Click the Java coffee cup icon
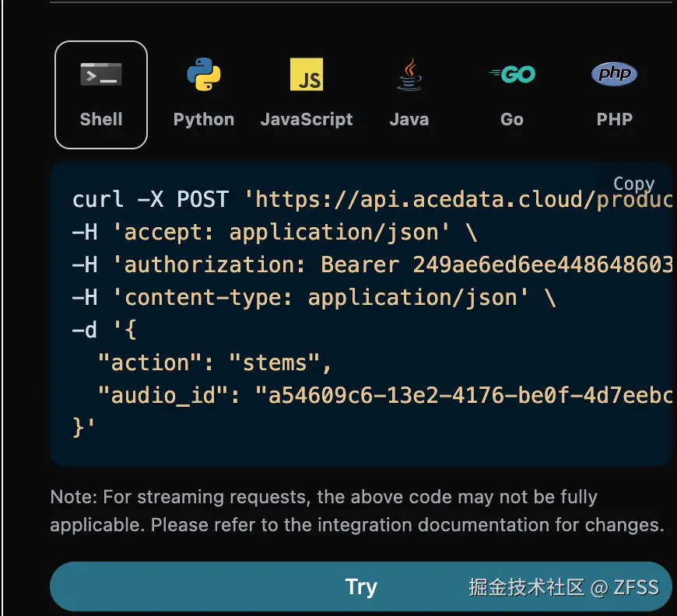 pos(409,74)
